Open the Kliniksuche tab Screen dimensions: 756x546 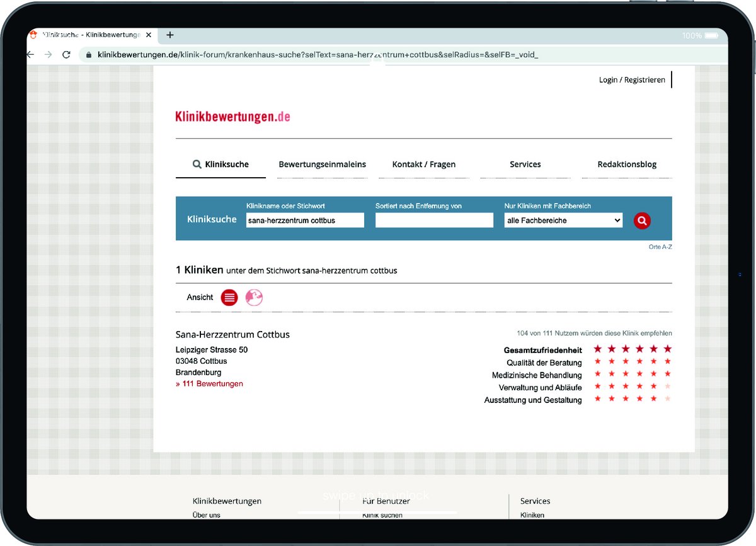220,165
